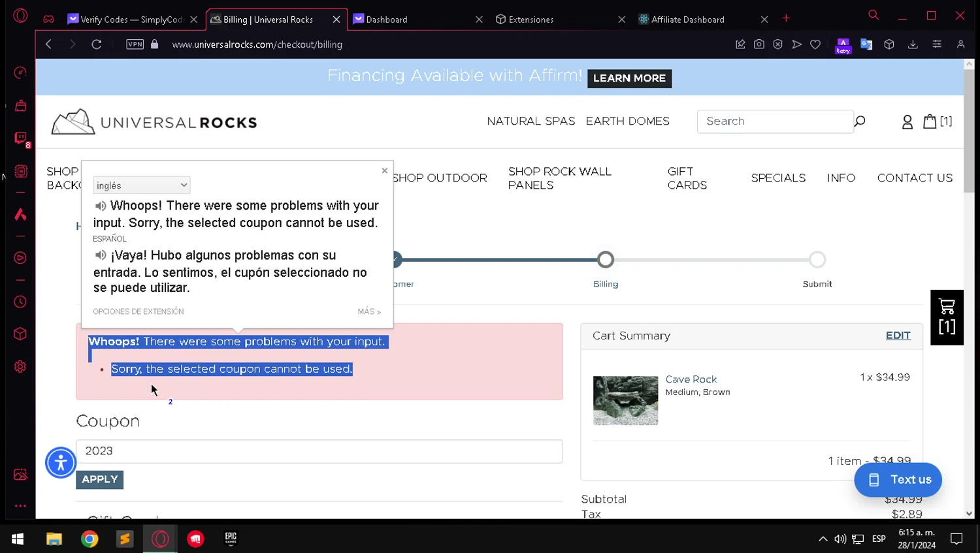Open the Twitch panel in the Opera sidebar
The image size is (980, 553).
click(x=21, y=138)
